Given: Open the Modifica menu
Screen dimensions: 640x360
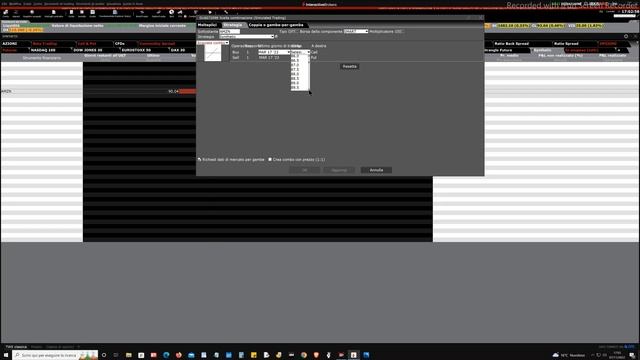Looking at the screenshot, I should (15, 4).
